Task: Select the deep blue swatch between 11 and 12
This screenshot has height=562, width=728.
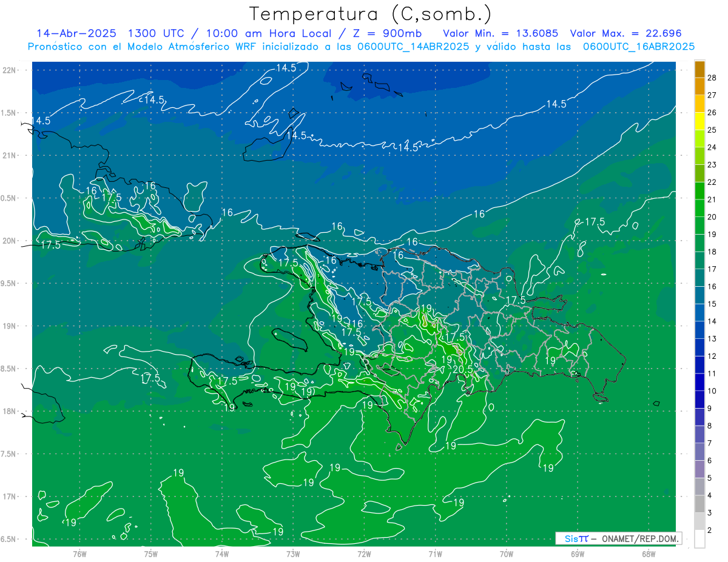Action: (x=699, y=364)
